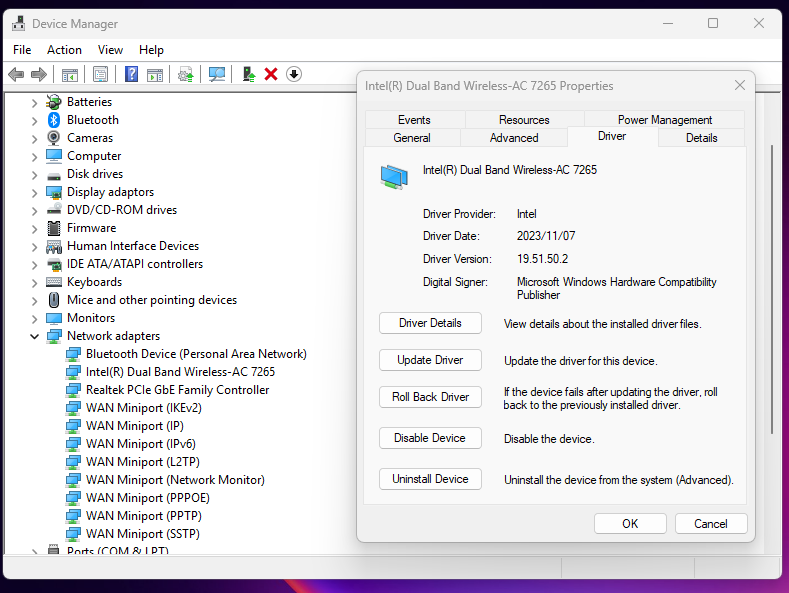789x593 pixels.
Task: Click the Batteries category icon
Action: (53, 102)
